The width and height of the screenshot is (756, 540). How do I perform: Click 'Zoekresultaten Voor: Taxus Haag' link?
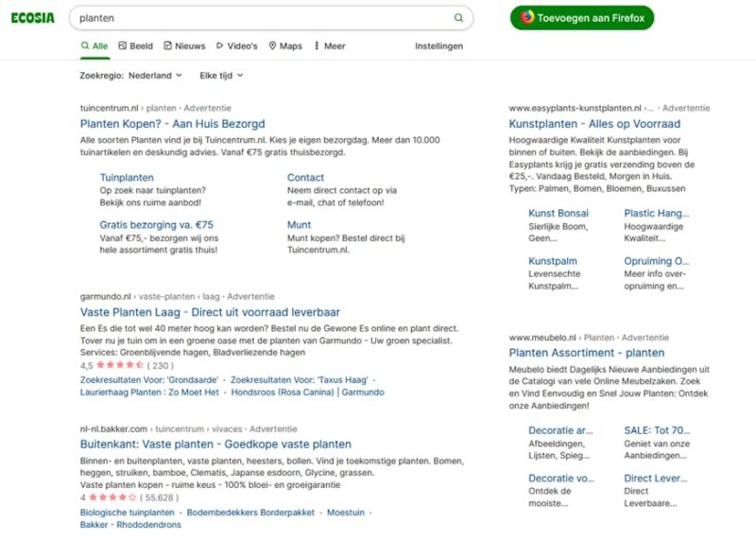tap(299, 380)
